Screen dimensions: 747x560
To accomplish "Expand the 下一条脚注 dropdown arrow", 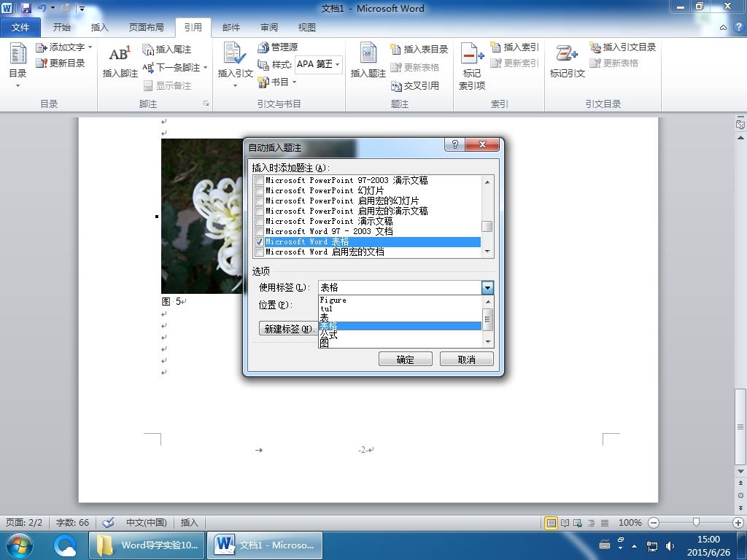I will coord(205,67).
